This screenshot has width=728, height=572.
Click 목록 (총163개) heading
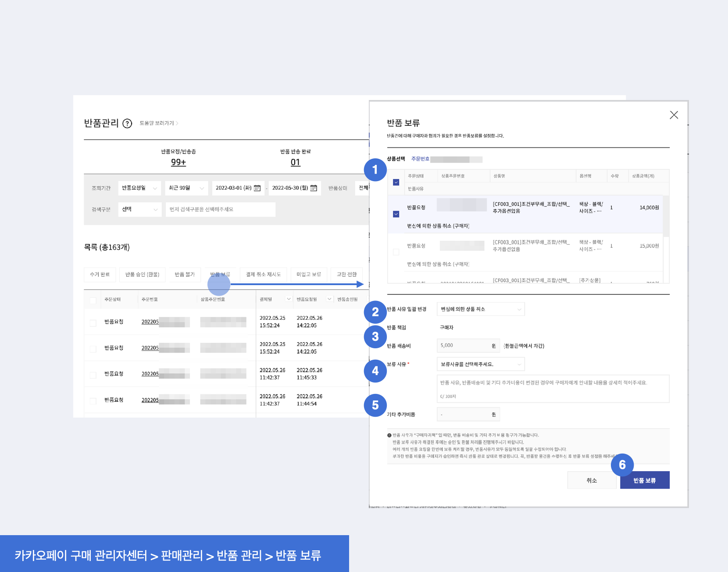click(107, 247)
